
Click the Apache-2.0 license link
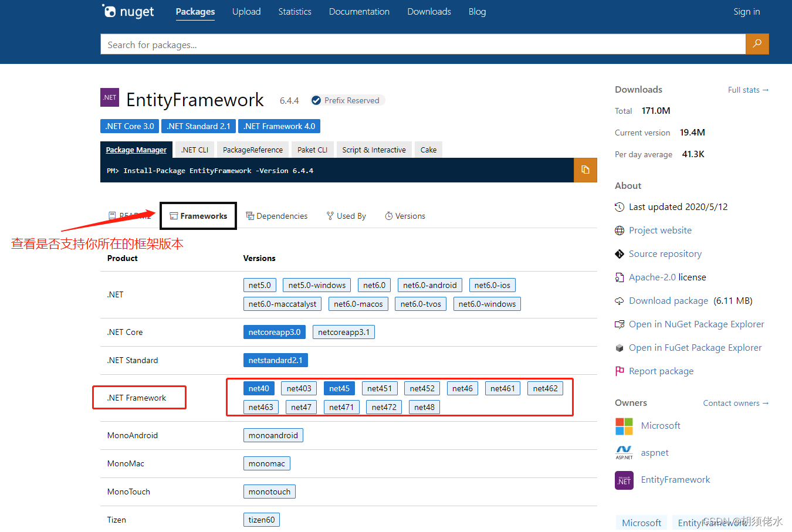(x=653, y=277)
